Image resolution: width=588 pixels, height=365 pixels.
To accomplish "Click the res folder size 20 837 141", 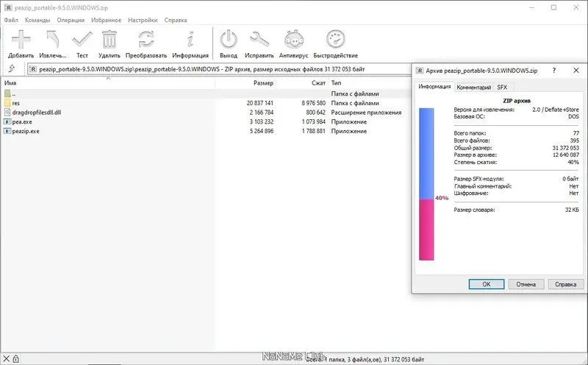I will (x=260, y=103).
